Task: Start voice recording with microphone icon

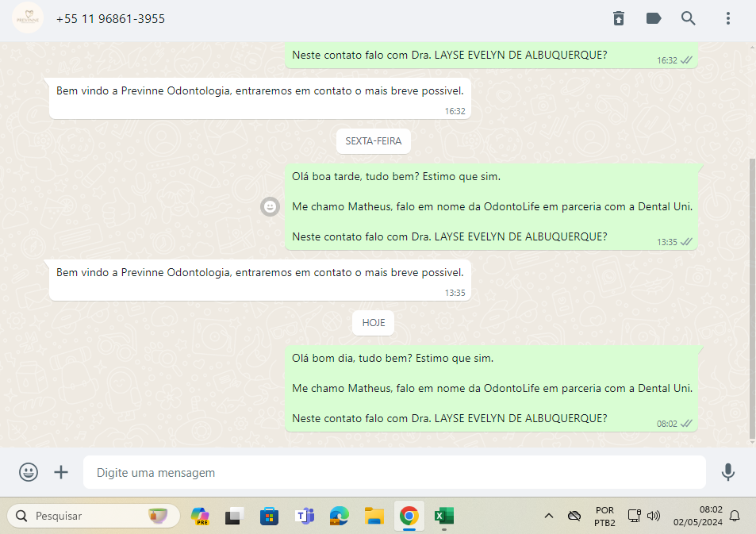Action: click(x=728, y=472)
